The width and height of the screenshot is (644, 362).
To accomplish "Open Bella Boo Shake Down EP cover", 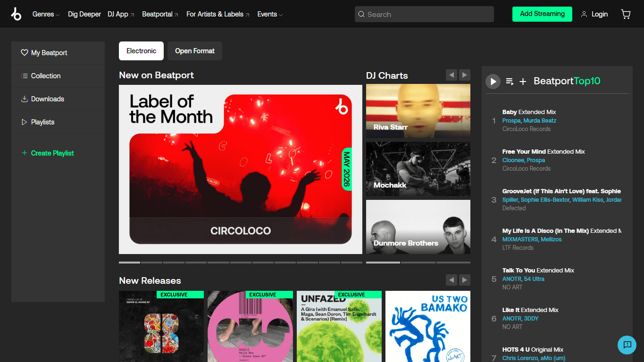I will (250, 326).
